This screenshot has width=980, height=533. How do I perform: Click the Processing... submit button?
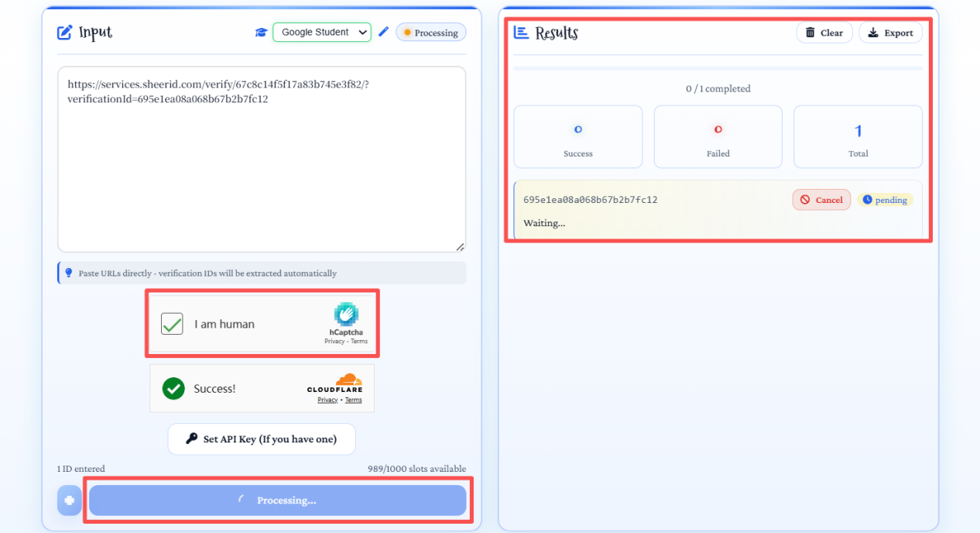click(x=278, y=500)
